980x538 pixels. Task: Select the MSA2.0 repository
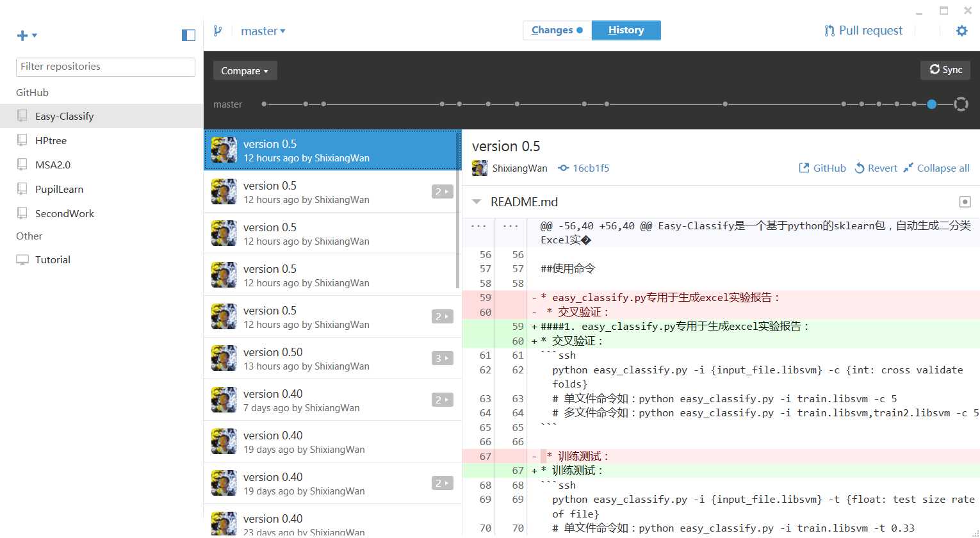[x=101, y=165]
